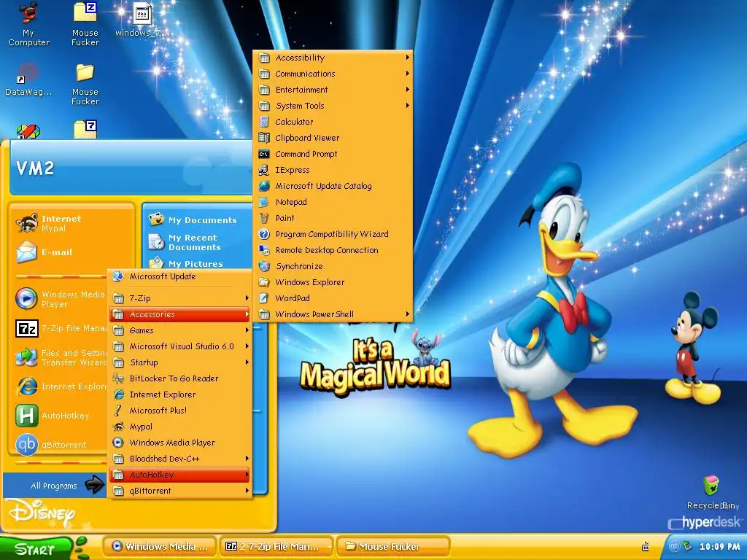
Task: Click the Recycle Bin desktop icon
Action: coord(711,486)
